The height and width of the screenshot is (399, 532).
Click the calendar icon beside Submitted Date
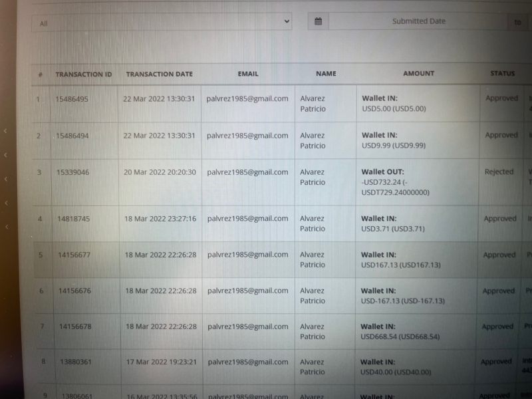319,21
